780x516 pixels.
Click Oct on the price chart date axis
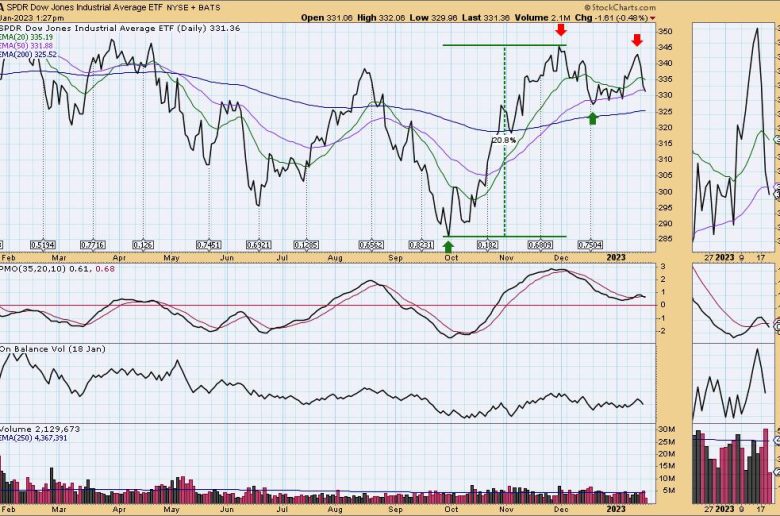451,258
